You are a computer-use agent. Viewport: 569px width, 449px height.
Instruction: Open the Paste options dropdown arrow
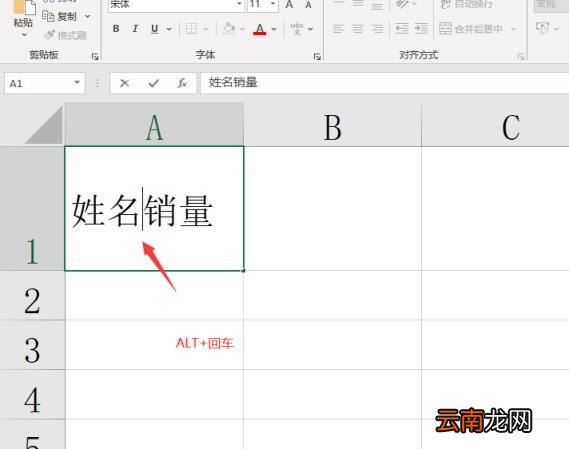(24, 35)
